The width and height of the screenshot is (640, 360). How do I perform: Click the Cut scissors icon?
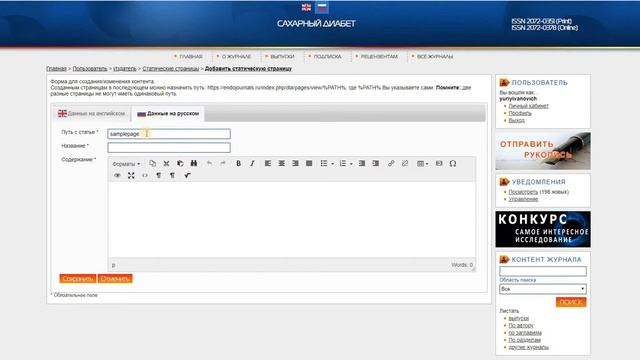(166, 163)
